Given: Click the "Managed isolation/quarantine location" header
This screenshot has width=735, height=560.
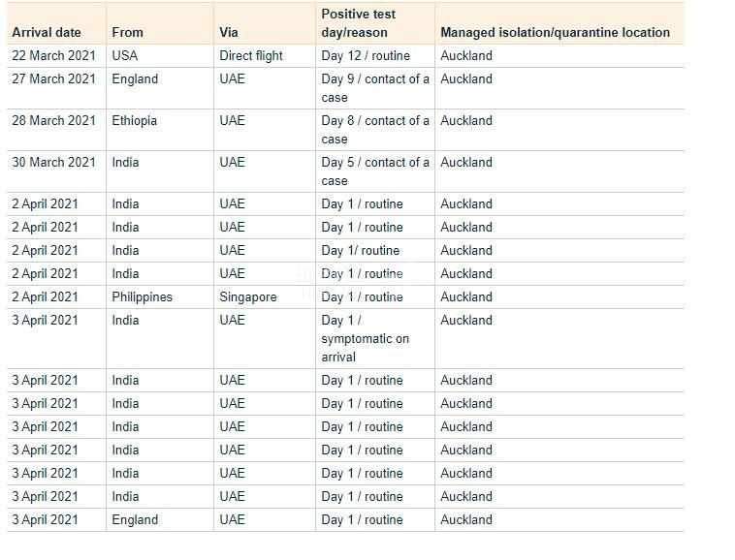Looking at the screenshot, I should (x=555, y=32).
